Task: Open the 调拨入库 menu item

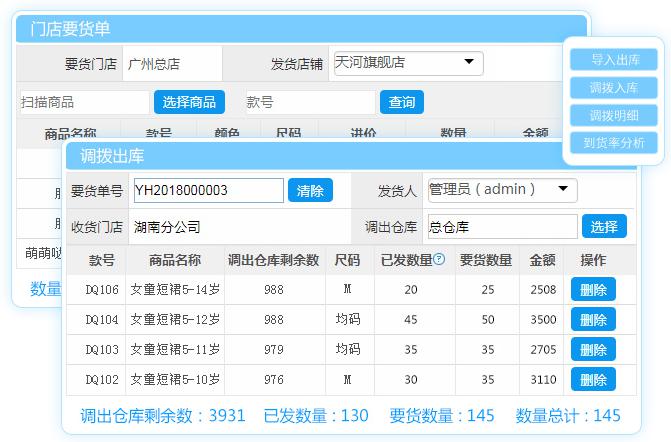Action: [x=614, y=88]
